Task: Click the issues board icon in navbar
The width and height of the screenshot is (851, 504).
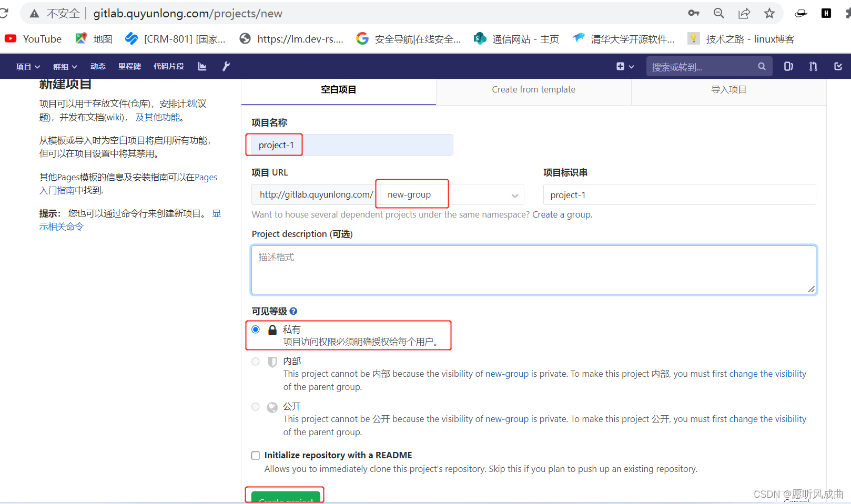Action: (x=788, y=66)
